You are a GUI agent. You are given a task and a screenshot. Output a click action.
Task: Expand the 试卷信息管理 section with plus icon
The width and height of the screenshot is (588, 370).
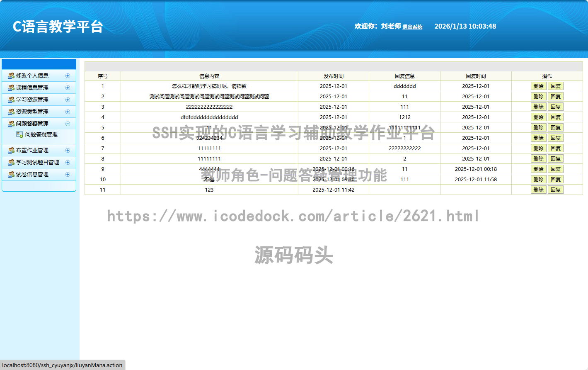pos(68,175)
